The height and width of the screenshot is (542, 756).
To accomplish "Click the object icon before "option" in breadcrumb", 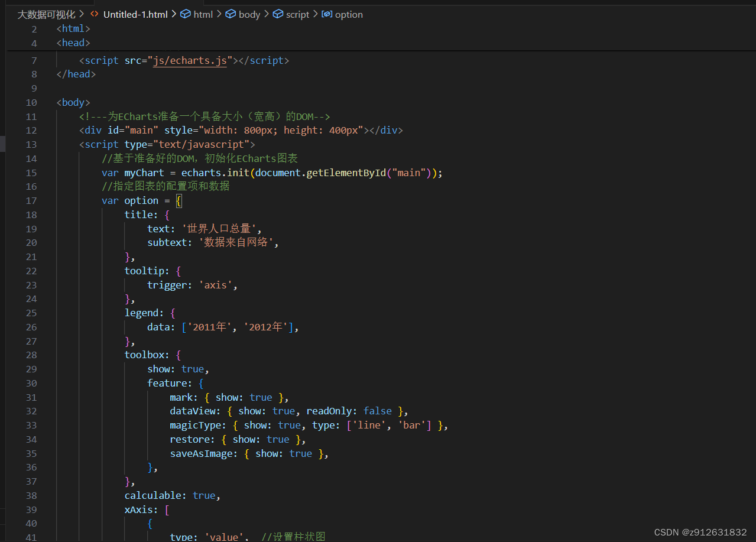I will [x=327, y=14].
